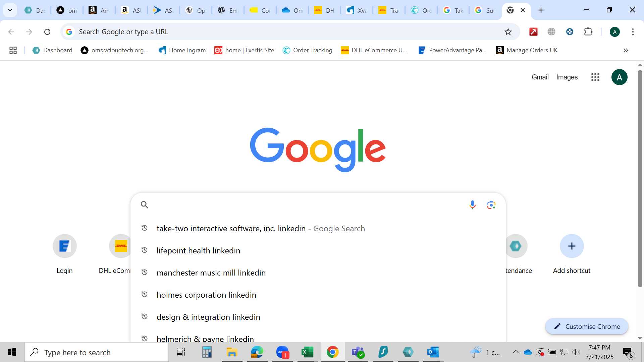Open Microsoft Teams from the taskbar

click(x=358, y=352)
